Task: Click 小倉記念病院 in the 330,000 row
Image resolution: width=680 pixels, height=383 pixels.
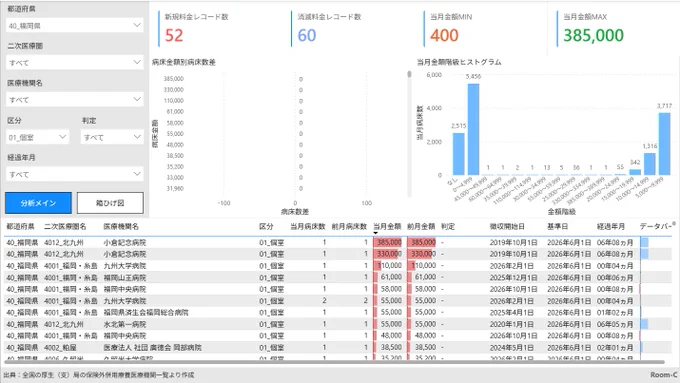Action: [124, 254]
